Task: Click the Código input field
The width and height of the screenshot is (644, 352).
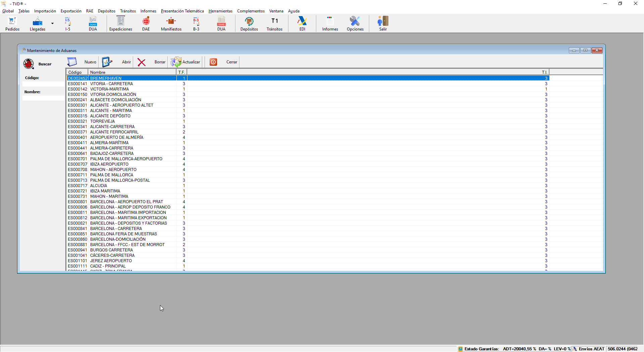Action: [x=43, y=84]
